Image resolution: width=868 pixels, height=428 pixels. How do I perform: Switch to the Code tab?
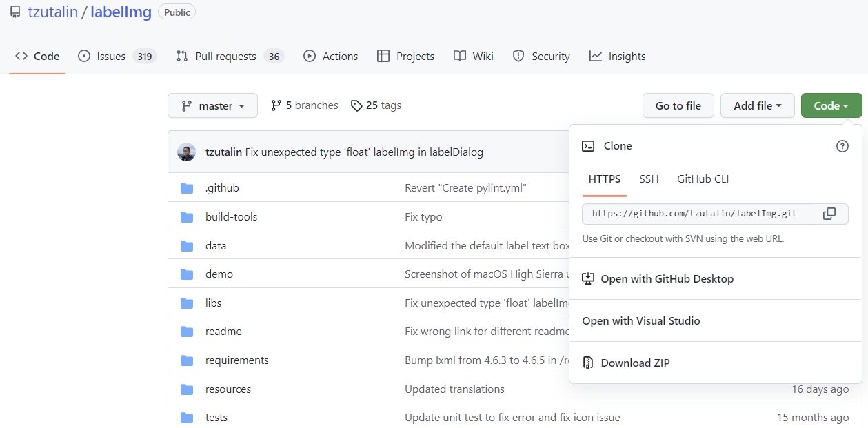pos(37,57)
